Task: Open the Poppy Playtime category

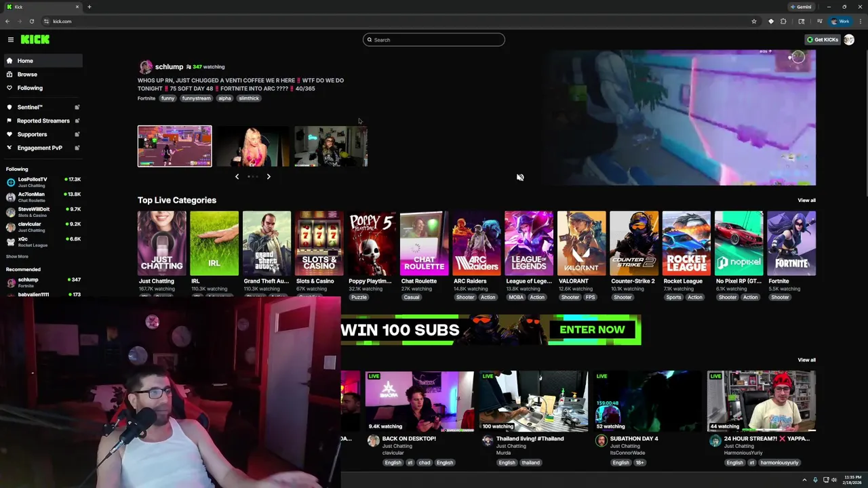Action: point(372,243)
